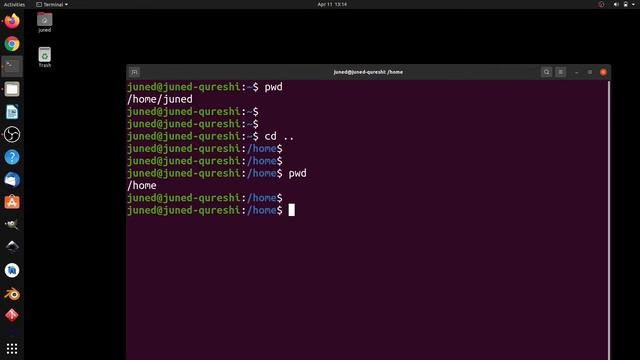This screenshot has height=360, width=640.
Task: Click the volume icon in system tray
Action: pyautogui.click(x=616, y=4)
